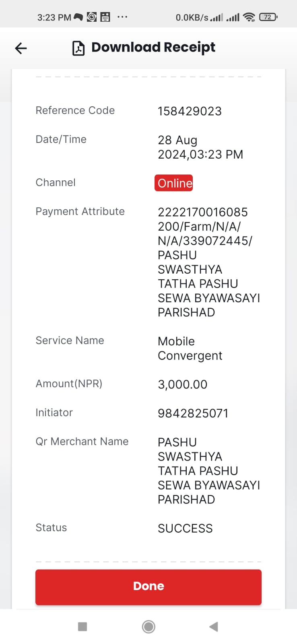Tap the battery indicator in status bar
The height and width of the screenshot is (644, 297).
click(x=268, y=17)
